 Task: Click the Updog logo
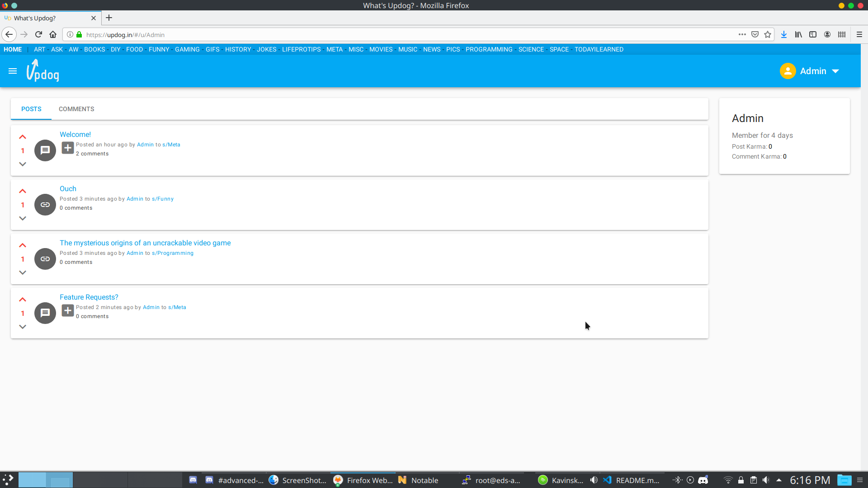tap(43, 71)
